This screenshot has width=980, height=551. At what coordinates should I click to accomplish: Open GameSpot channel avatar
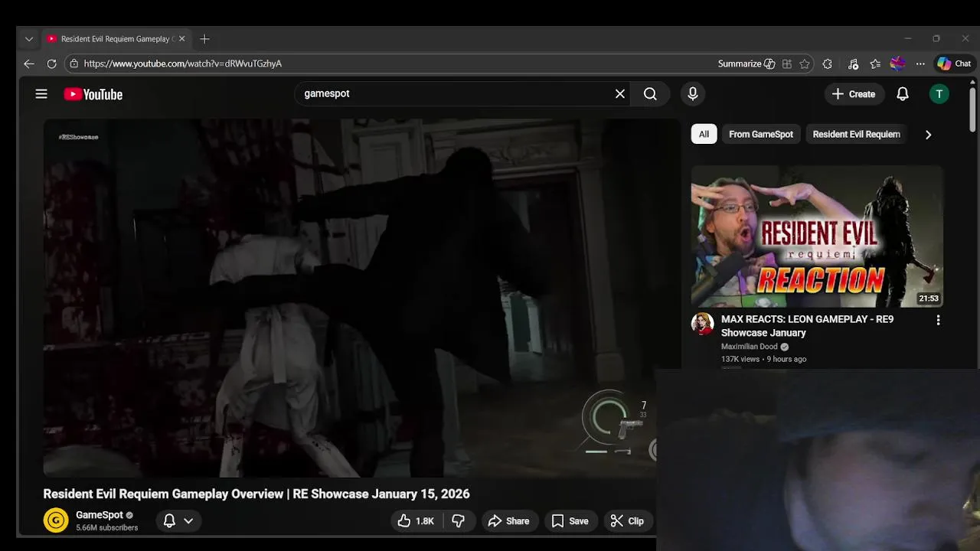[x=56, y=520]
